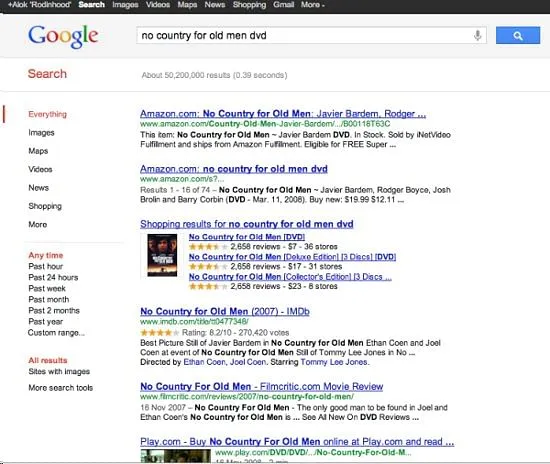Screen dimensions: 550x464
Task: Open the No Country DVD cover thumbnail
Action: click(x=162, y=255)
